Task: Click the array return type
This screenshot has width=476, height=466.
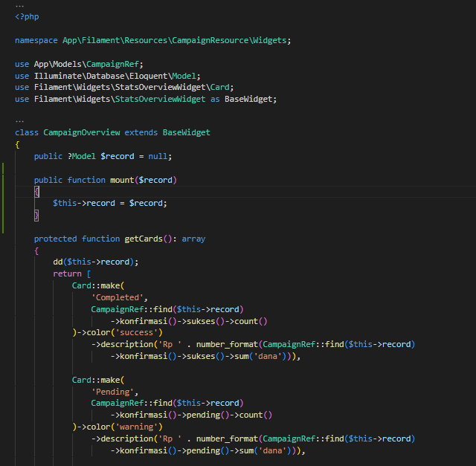Action: (x=193, y=239)
